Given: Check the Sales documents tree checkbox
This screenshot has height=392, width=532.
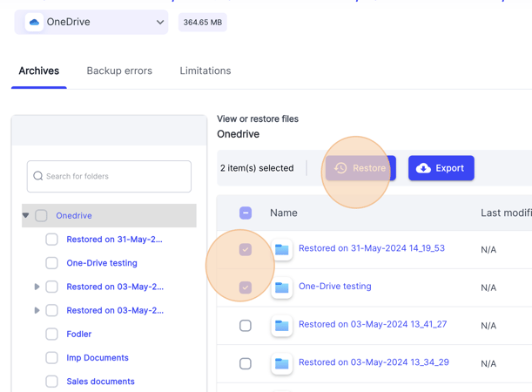Looking at the screenshot, I should 51,382.
